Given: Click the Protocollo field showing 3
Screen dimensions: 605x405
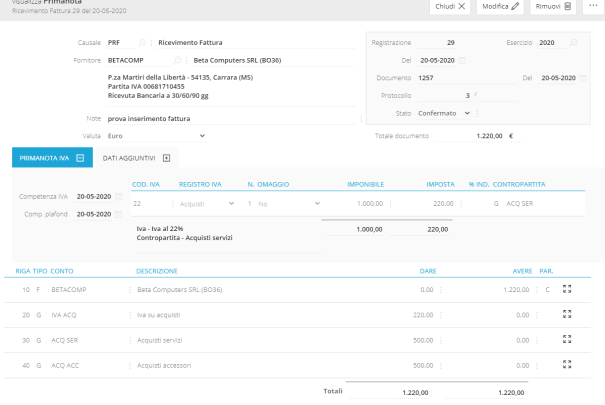Looking at the screenshot, I should (444, 96).
